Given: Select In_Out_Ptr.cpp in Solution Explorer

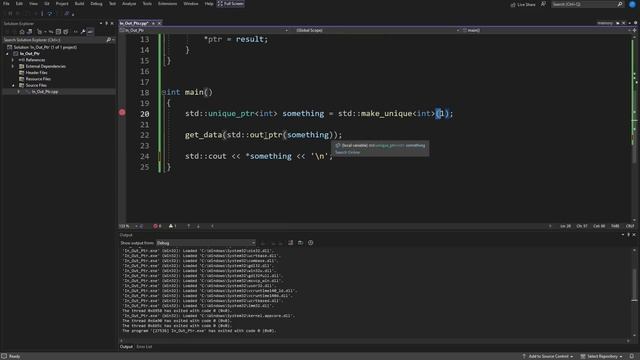Looking at the screenshot, I should pyautogui.click(x=44, y=92).
